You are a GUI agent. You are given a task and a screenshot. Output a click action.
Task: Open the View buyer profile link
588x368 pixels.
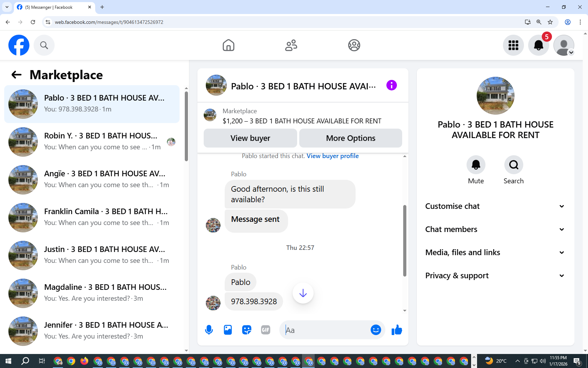(x=332, y=156)
